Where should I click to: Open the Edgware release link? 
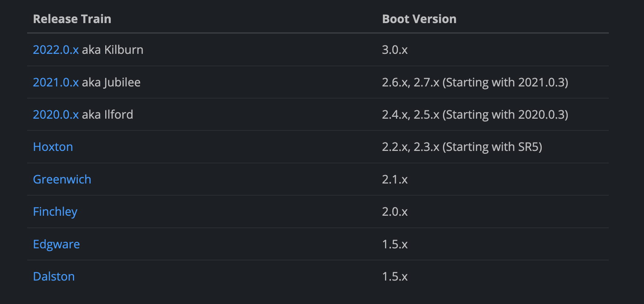click(x=56, y=244)
